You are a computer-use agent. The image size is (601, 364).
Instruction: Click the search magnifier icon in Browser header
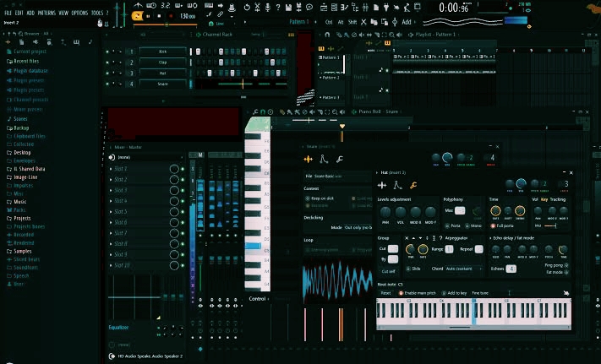20,34
